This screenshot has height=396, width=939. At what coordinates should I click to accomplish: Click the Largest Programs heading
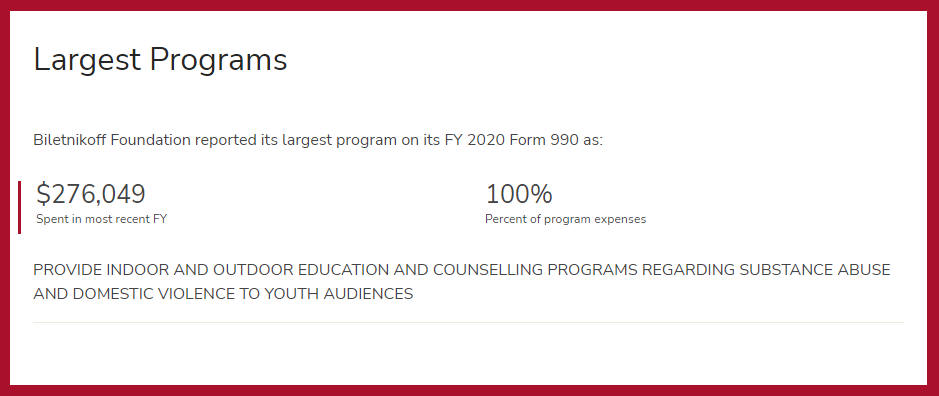pos(160,61)
